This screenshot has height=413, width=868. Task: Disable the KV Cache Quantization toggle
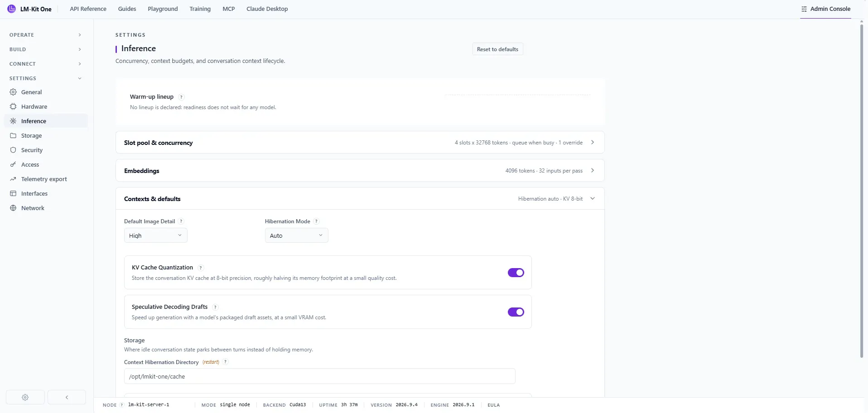click(516, 273)
